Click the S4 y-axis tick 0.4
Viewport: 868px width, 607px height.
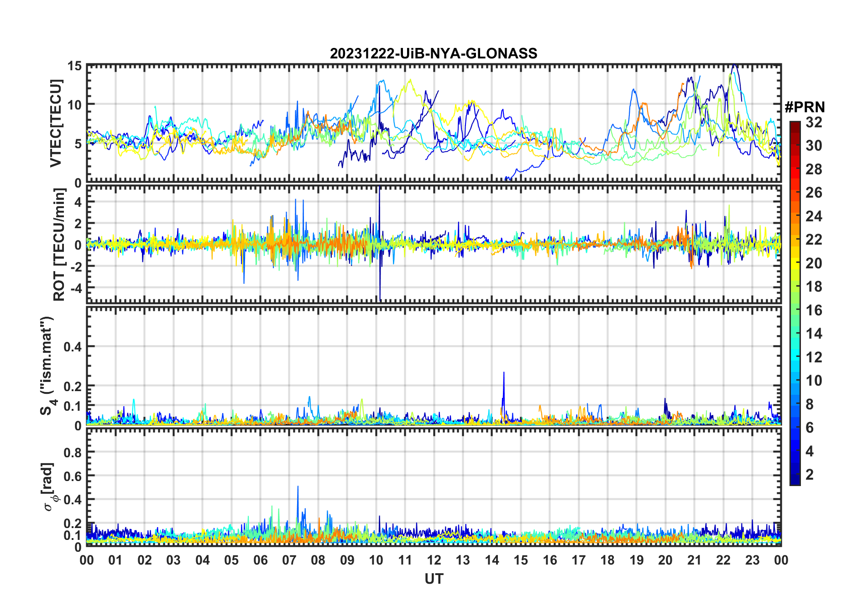73,347
